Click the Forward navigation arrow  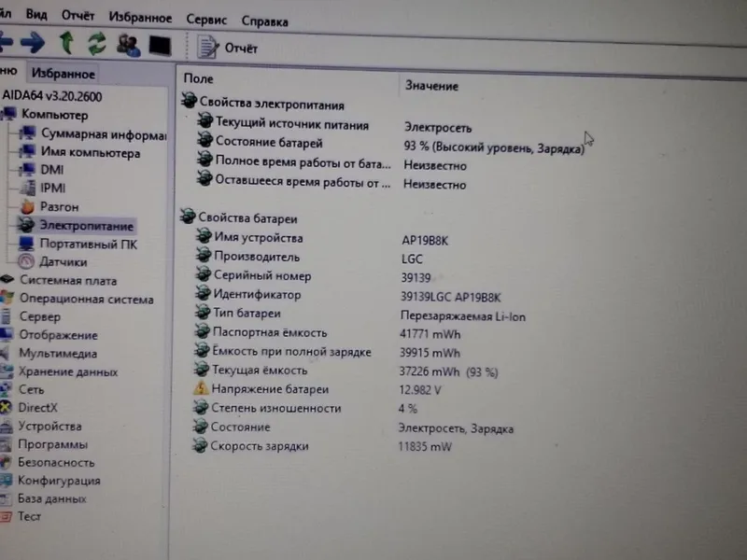tap(33, 43)
